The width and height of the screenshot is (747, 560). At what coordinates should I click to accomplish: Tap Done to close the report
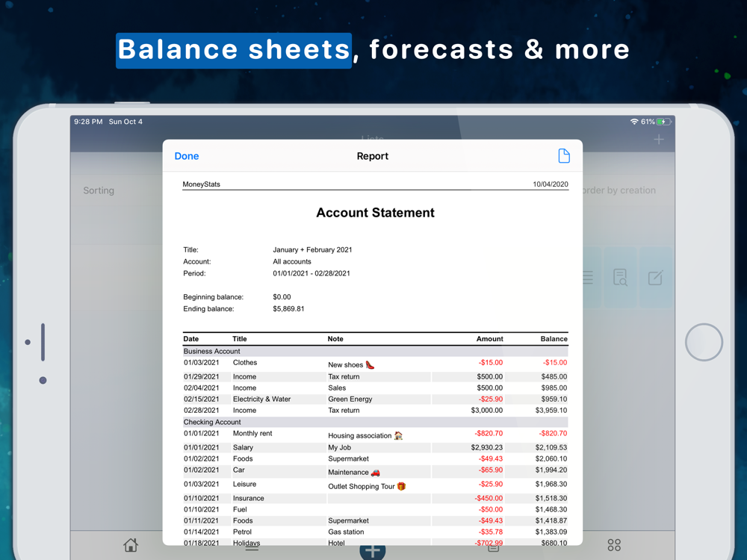pyautogui.click(x=186, y=156)
